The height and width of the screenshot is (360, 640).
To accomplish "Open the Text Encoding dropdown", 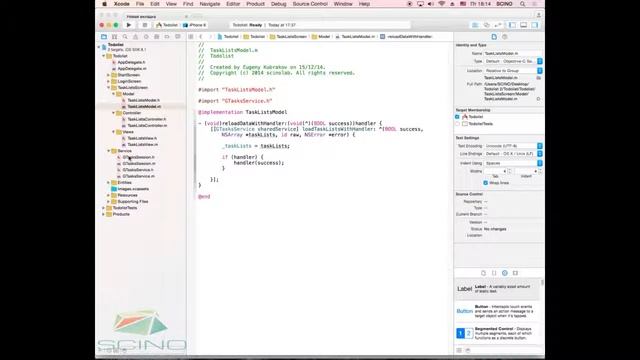I will 513,146.
